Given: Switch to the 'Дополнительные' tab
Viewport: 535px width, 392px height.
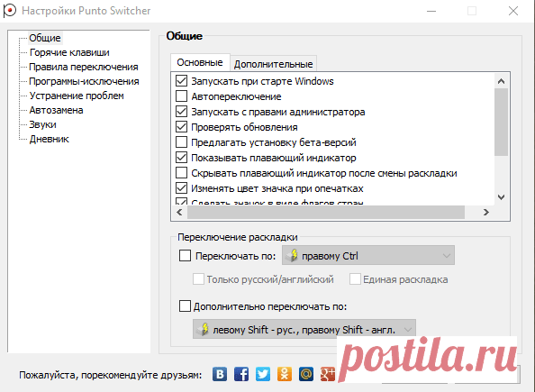Looking at the screenshot, I should pos(273,64).
